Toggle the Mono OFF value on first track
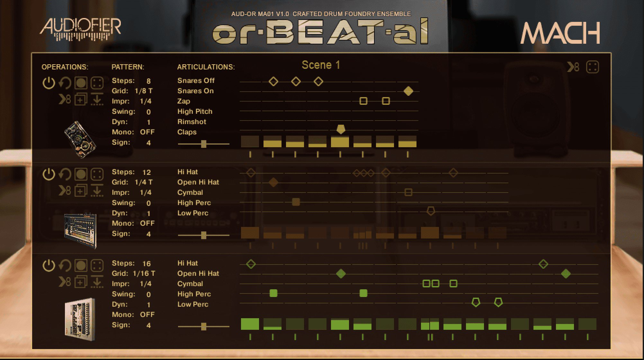The height and width of the screenshot is (360, 644). 147,132
